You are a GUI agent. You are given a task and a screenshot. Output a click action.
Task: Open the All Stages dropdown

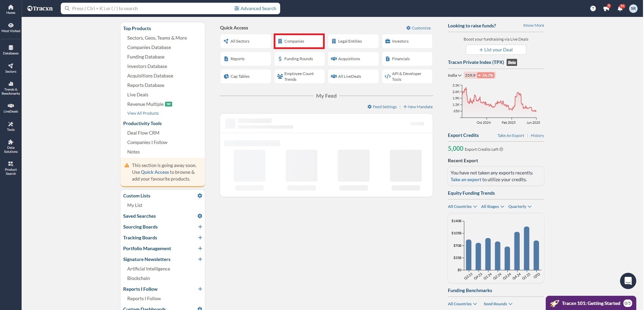coord(492,207)
